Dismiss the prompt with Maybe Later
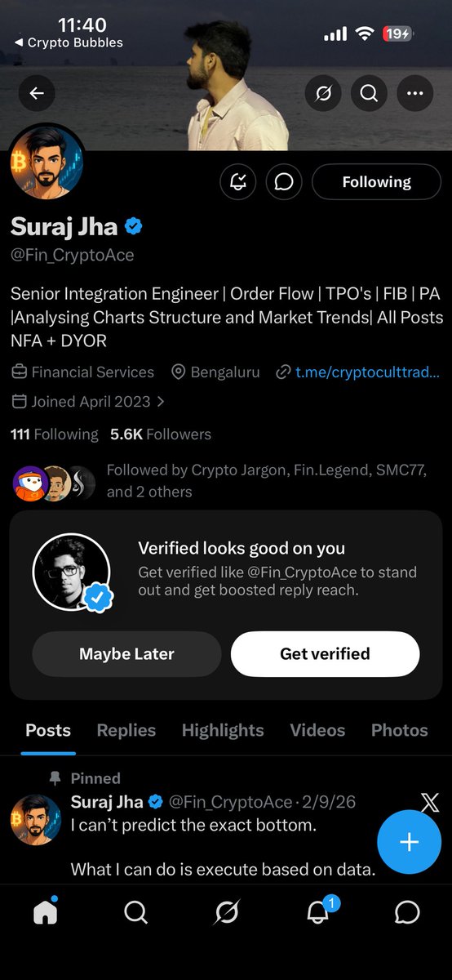Viewport: 452px width, 980px height. [x=126, y=654]
